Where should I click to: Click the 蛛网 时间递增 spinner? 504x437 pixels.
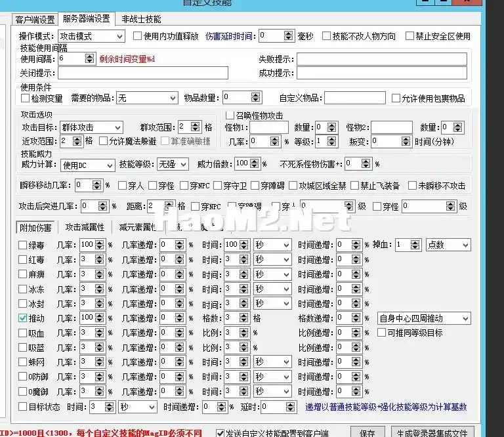(356, 362)
